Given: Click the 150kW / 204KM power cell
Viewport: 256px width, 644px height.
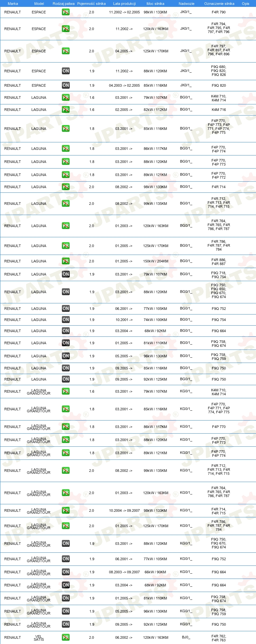Looking at the screenshot, I should [155, 261].
